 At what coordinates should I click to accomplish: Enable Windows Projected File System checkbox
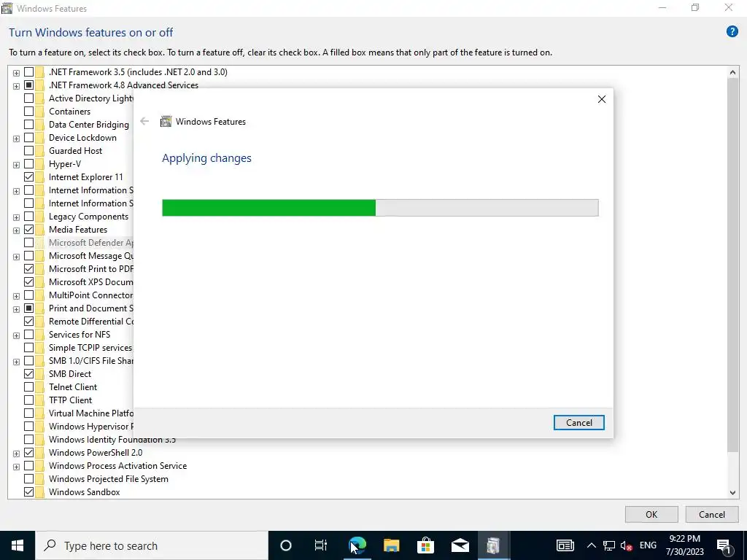(x=28, y=479)
